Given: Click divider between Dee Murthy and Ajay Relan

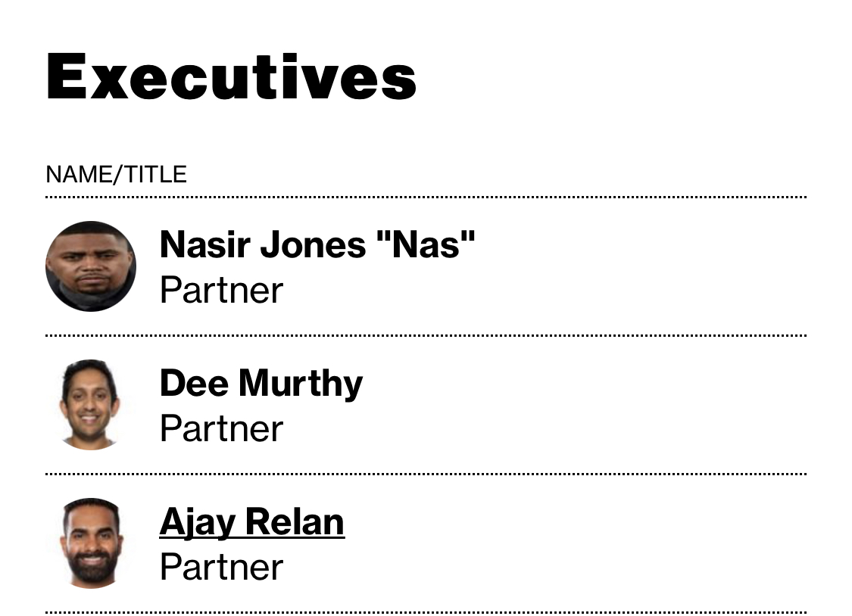Looking at the screenshot, I should (x=426, y=474).
